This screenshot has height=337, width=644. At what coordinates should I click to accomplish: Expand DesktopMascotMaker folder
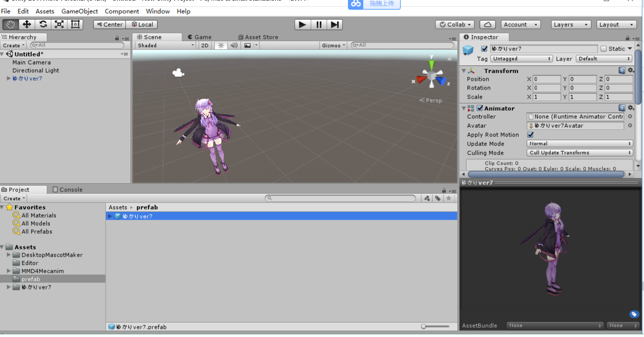click(9, 255)
